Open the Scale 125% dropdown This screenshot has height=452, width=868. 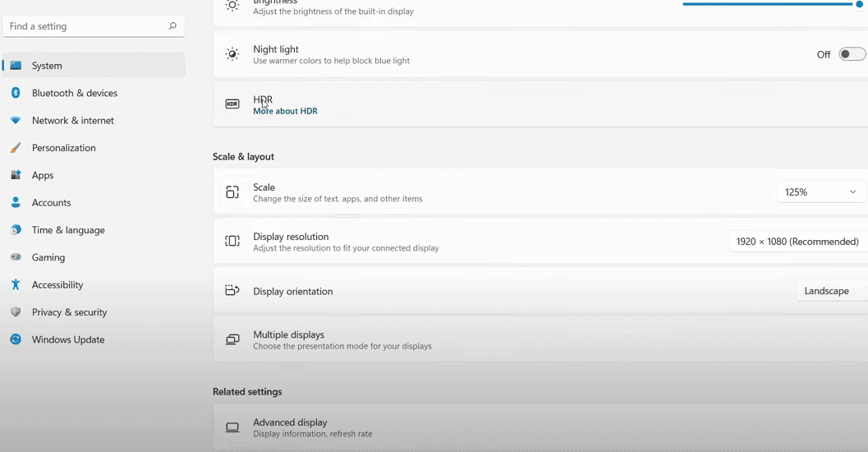pos(821,192)
